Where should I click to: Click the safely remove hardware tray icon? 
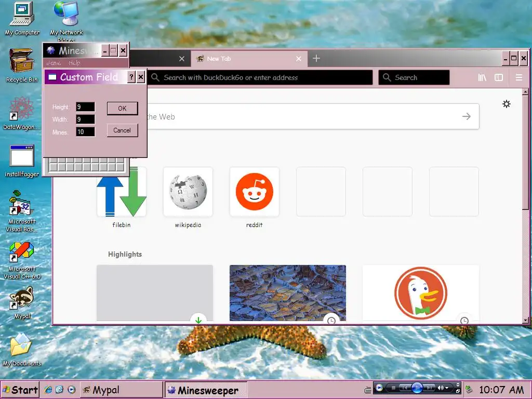(469, 390)
